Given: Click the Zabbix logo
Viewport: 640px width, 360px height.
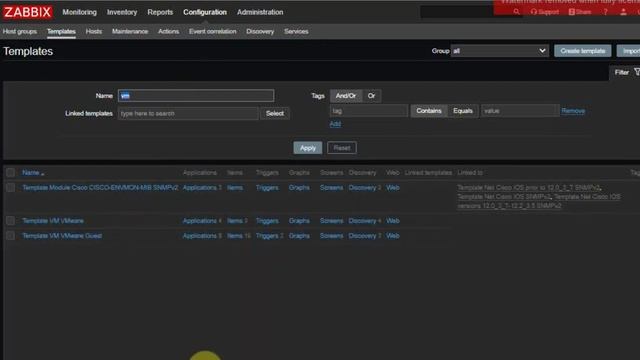Looking at the screenshot, I should tap(28, 12).
